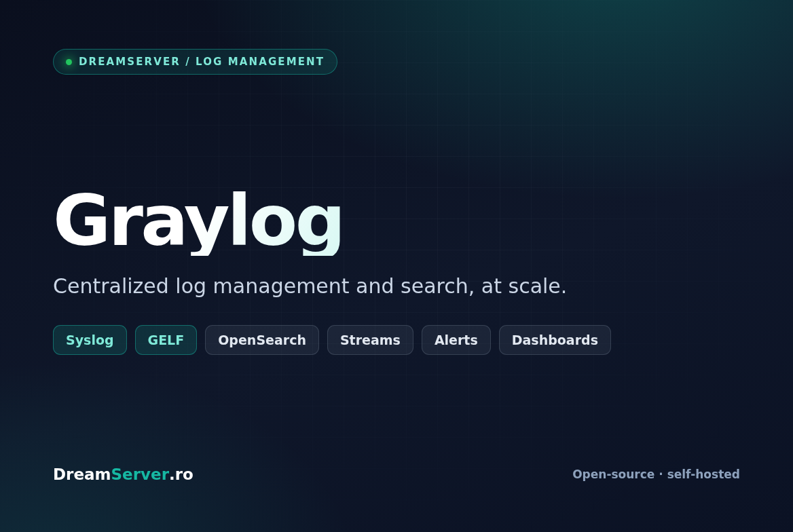Click the green status dot in badge
793x532 pixels.
[69, 62]
